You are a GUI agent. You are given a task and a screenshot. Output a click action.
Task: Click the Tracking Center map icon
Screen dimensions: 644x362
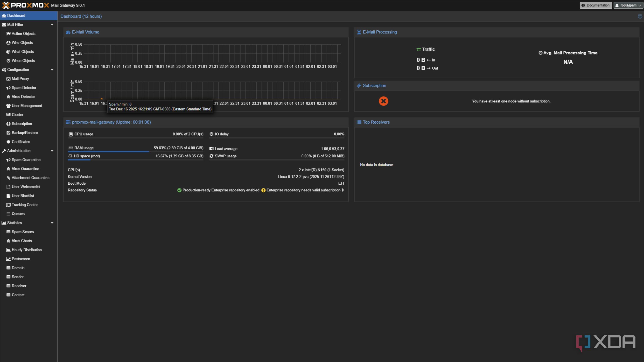tap(8, 204)
